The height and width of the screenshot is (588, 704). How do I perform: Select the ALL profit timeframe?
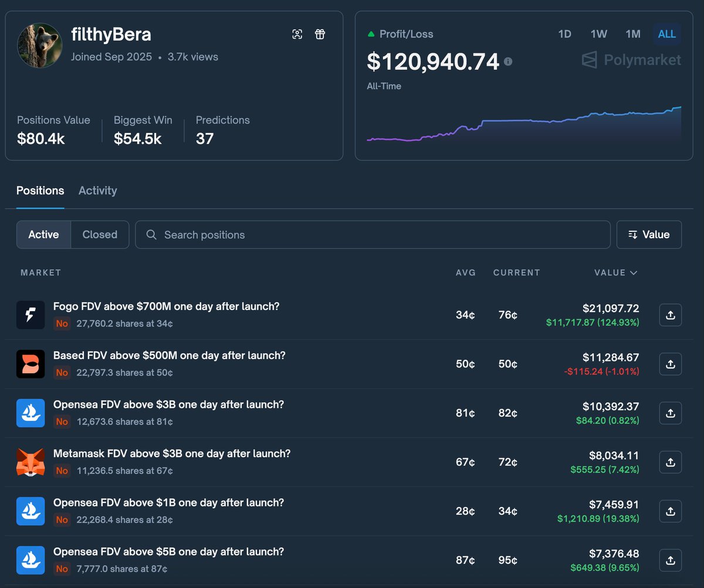point(667,34)
